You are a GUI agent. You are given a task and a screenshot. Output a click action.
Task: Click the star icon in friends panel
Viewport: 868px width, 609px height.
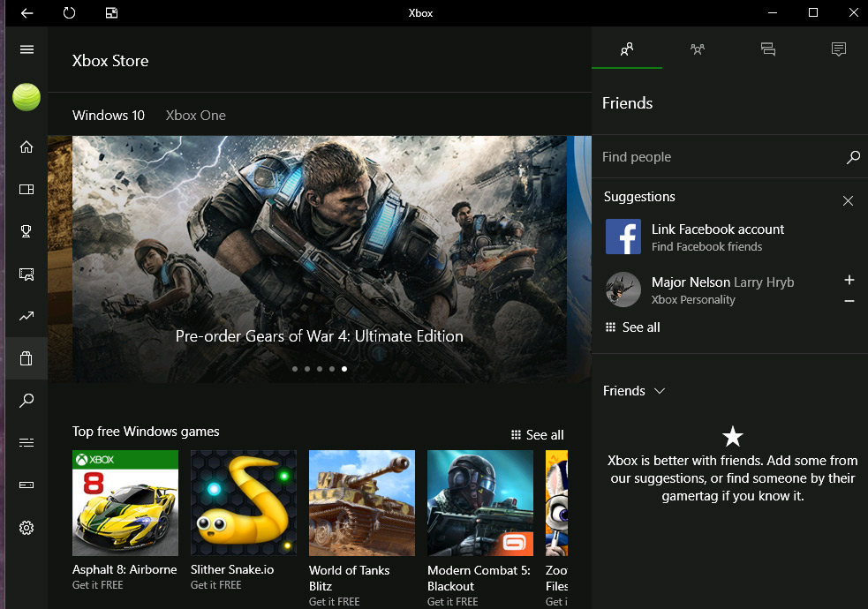[x=733, y=436]
